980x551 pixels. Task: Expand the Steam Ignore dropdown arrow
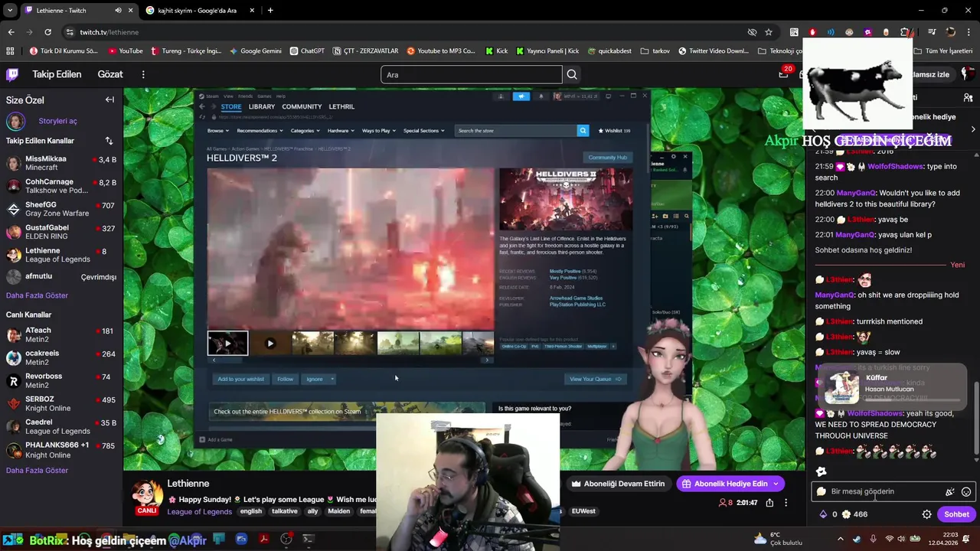click(x=331, y=379)
